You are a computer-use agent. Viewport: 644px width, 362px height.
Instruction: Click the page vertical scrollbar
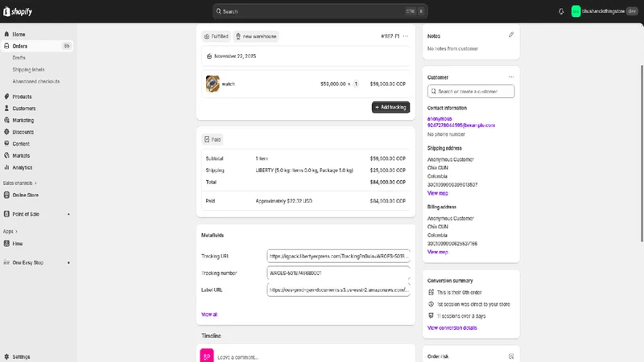642,154
